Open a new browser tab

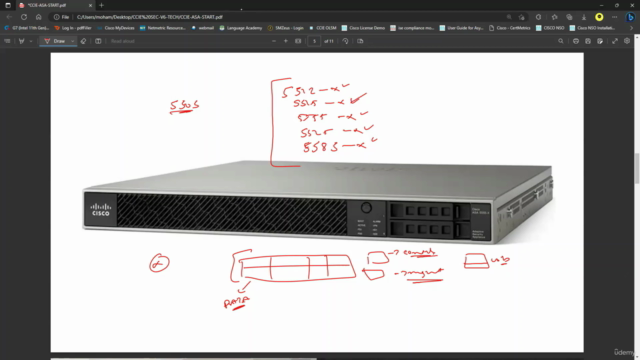[x=101, y=5]
